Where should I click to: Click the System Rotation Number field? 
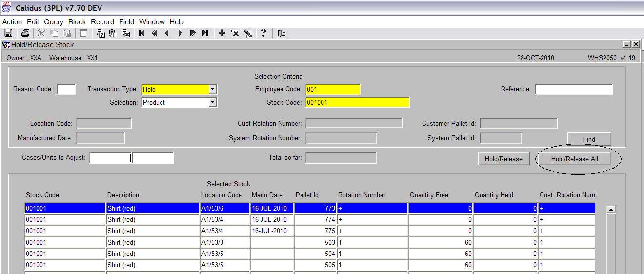tap(341, 138)
